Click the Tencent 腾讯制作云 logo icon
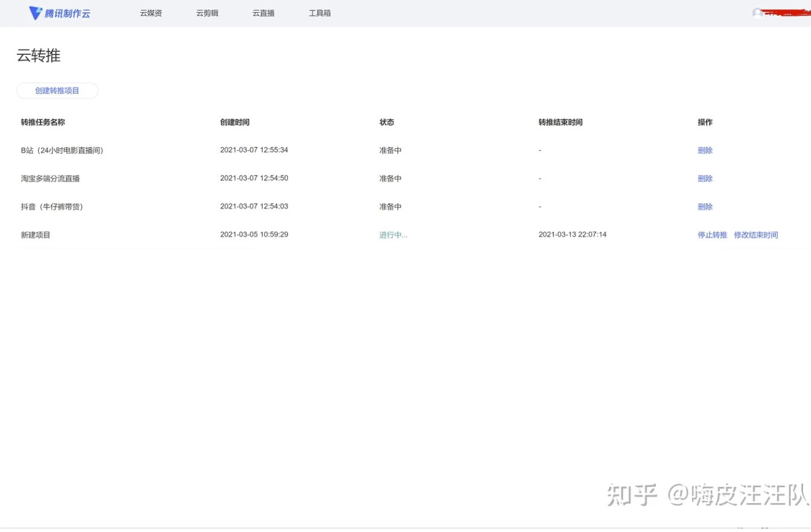Screen dimensions: 811x532 [36, 13]
